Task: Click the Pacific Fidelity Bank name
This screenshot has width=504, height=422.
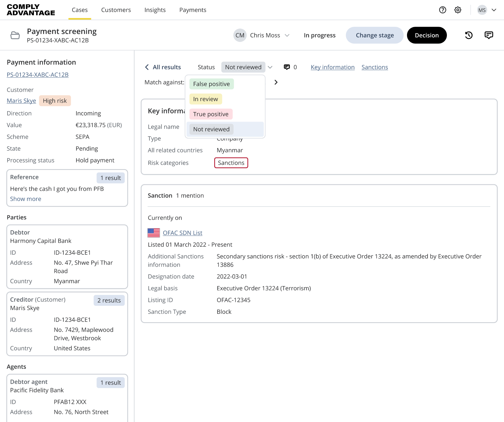Action: point(37,390)
